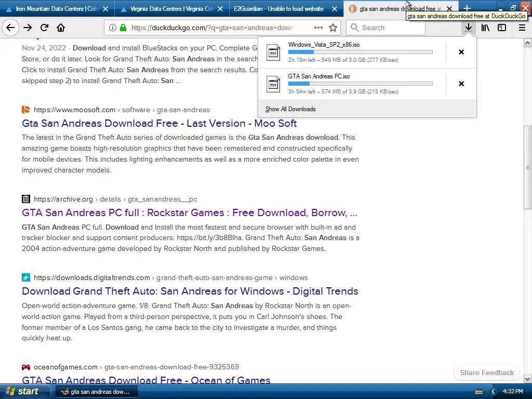Click the Moo Soft favicon

(26, 110)
